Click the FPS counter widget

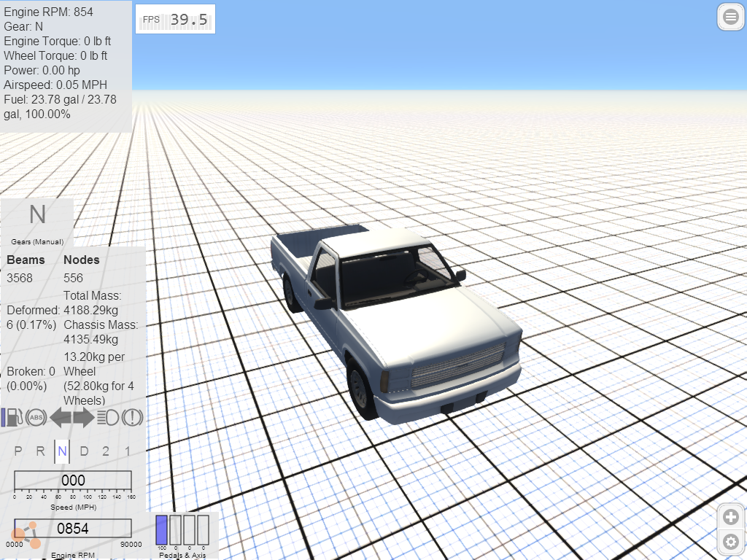click(x=175, y=19)
